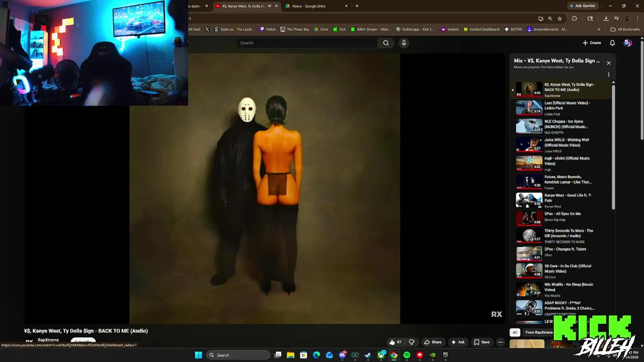Bookmark this page with the star icon
This screenshot has height=362, width=644.
pos(559,19)
